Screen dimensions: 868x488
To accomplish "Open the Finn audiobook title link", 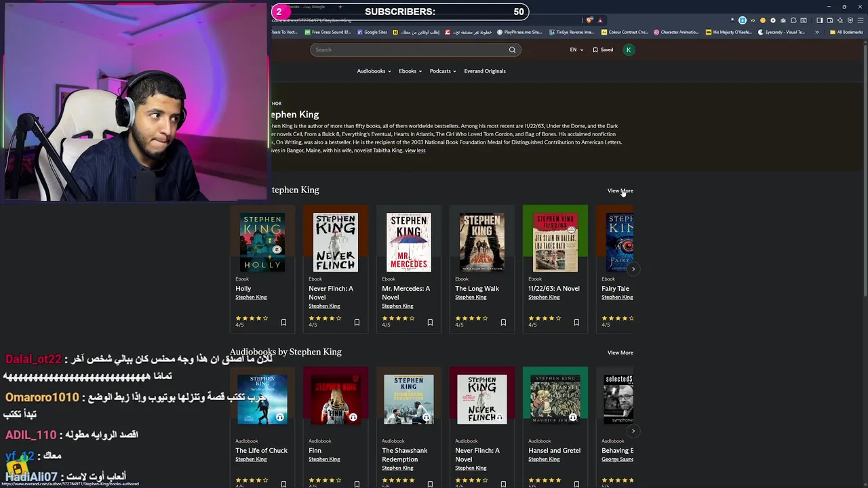I will (315, 451).
